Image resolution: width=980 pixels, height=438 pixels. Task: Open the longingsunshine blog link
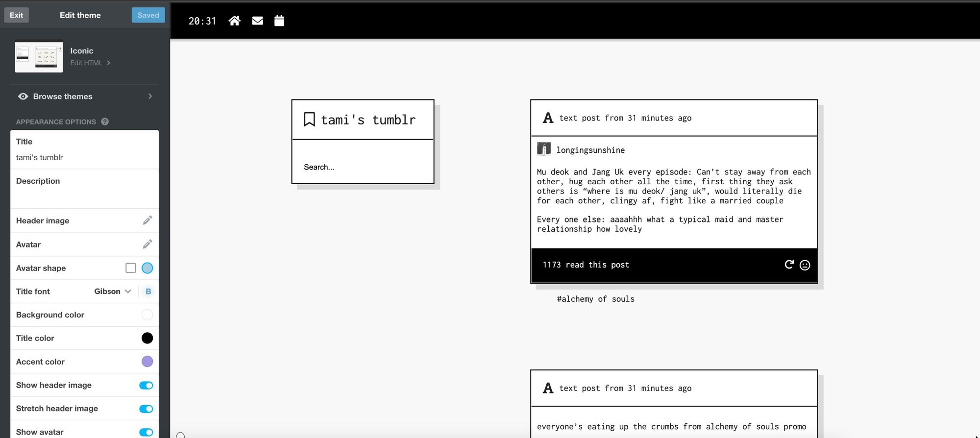tap(590, 150)
